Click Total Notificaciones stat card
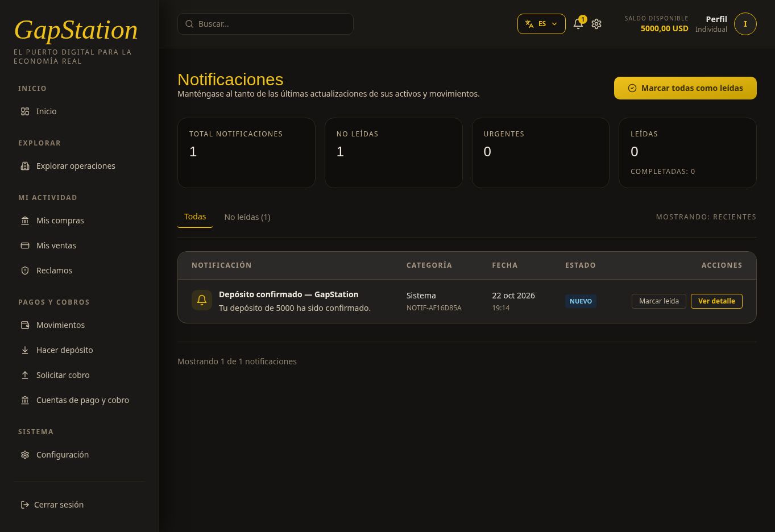The width and height of the screenshot is (775, 532). [246, 153]
